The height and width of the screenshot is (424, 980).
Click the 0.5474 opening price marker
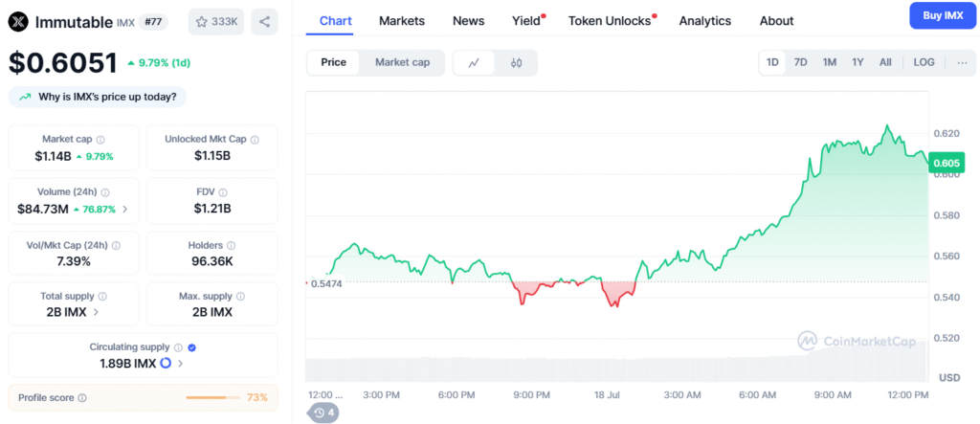coord(327,283)
